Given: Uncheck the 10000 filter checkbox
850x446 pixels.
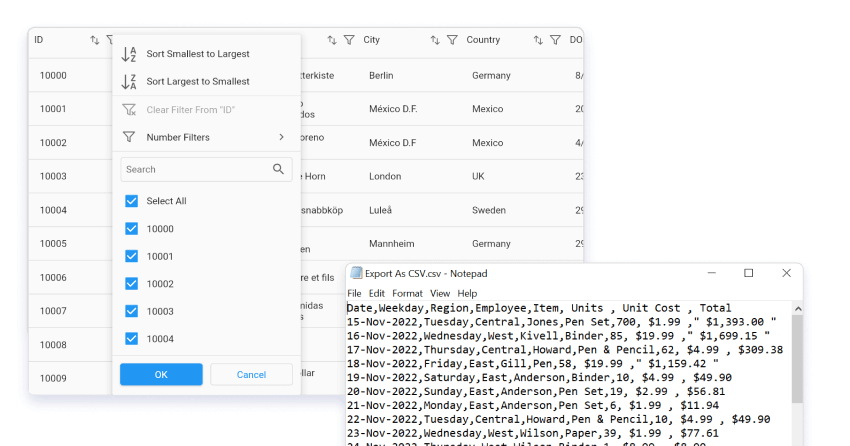Looking at the screenshot, I should click(132, 229).
